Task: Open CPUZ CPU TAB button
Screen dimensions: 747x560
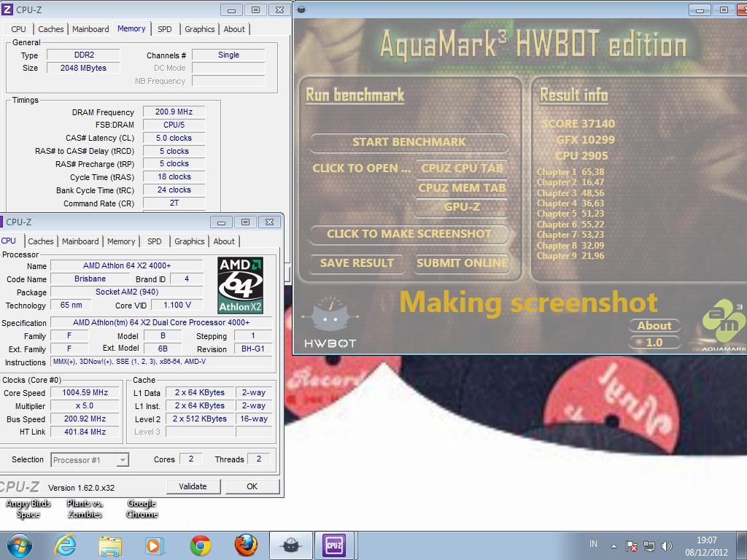Action: [x=462, y=168]
